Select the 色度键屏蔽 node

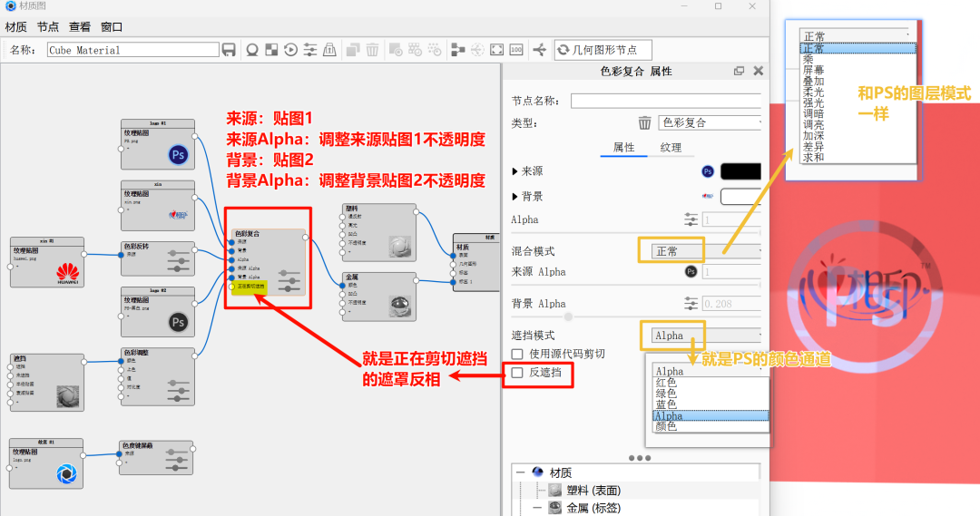coord(156,458)
